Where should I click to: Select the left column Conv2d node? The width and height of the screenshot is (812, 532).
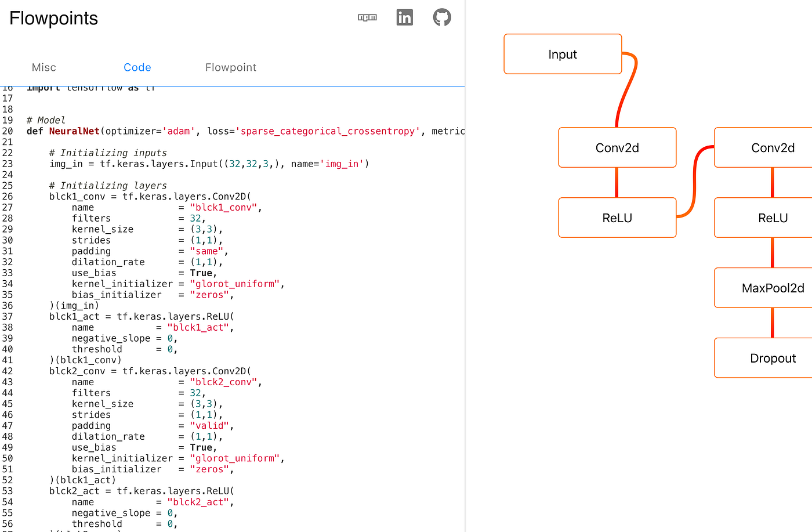617,147
